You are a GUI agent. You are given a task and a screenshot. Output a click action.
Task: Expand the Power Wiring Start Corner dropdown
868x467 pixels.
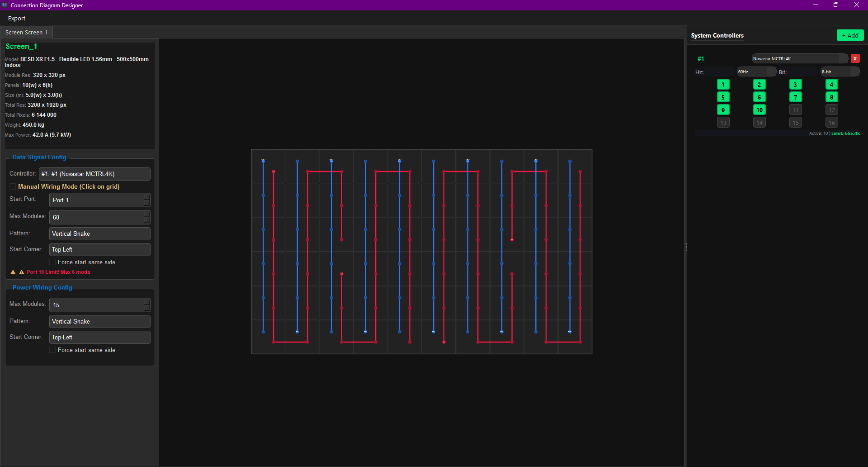99,337
